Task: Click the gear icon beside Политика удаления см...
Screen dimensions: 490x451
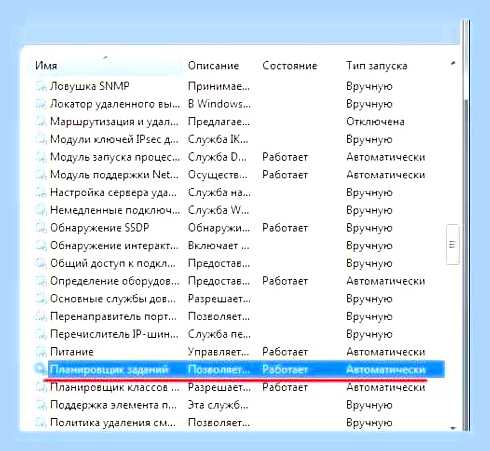Action: (40, 423)
